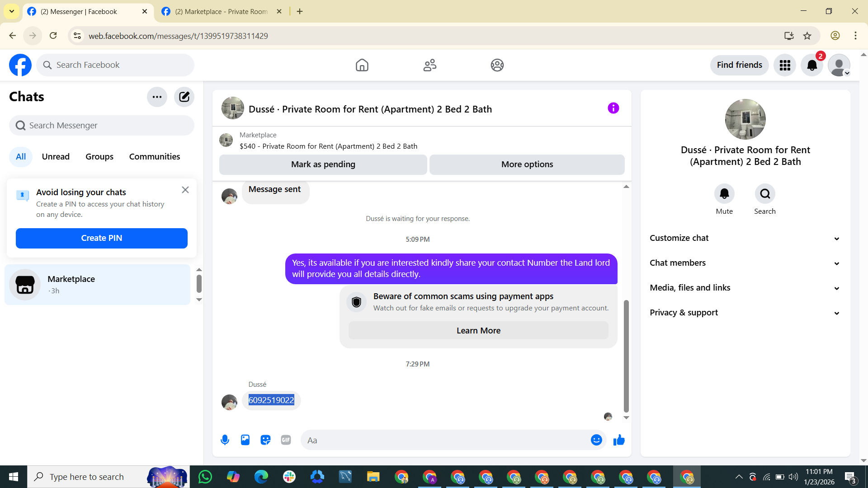Click the voice clip microphone icon
This screenshot has height=488, width=868.
coord(225,440)
